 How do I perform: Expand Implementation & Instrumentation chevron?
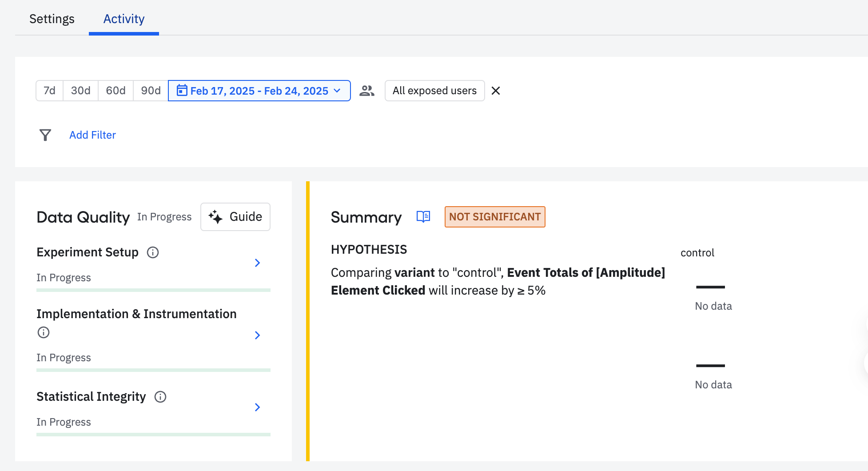click(257, 335)
